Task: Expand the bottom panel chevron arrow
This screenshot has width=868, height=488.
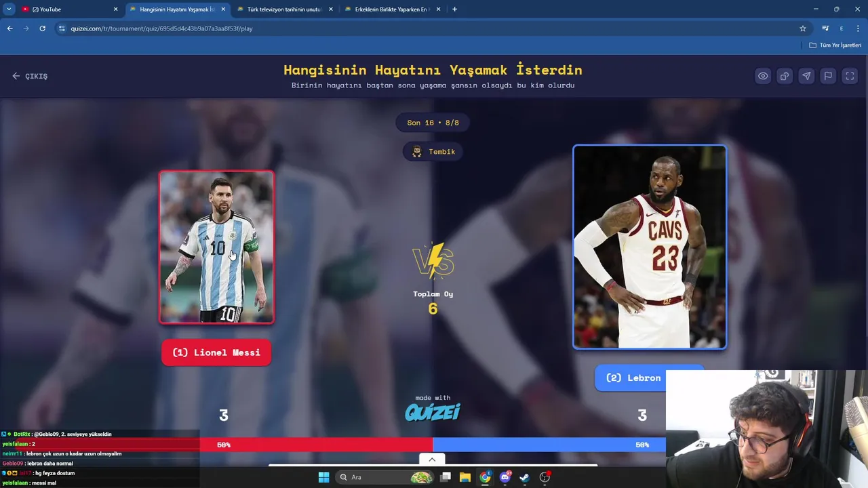Action: 432,460
